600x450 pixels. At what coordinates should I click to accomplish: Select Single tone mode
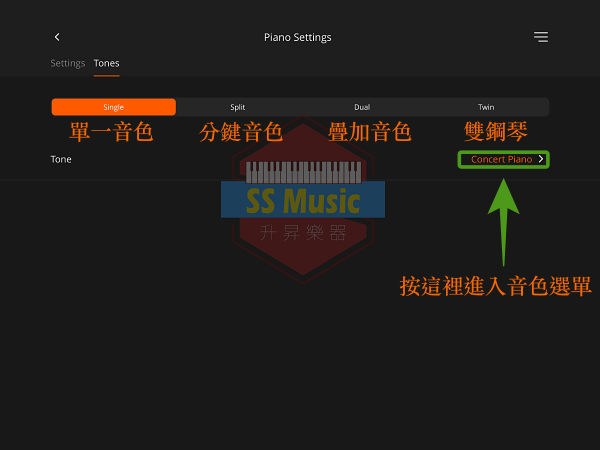114,107
